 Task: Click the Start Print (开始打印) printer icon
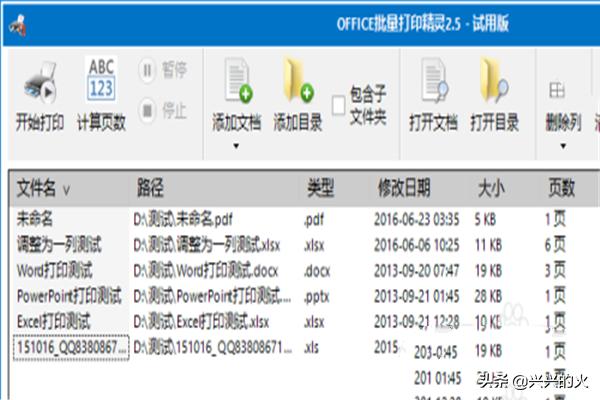[x=40, y=83]
